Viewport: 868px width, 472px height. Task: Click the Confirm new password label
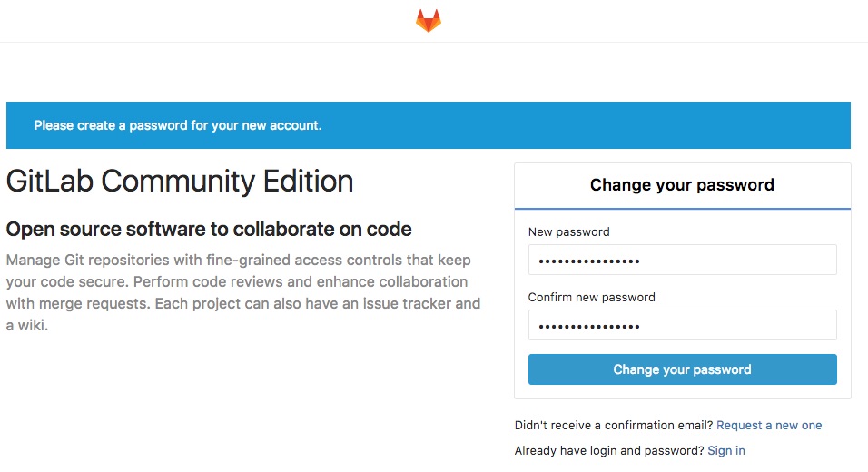[x=591, y=297]
